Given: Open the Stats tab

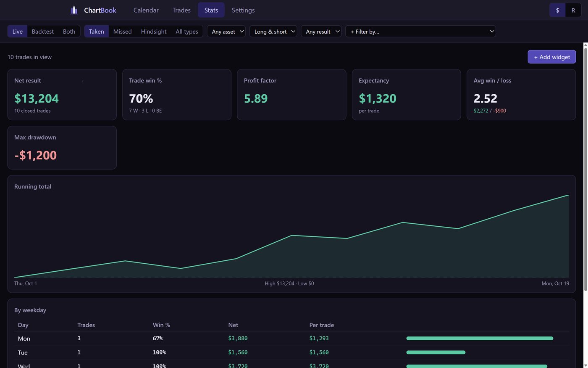Looking at the screenshot, I should pos(211,10).
